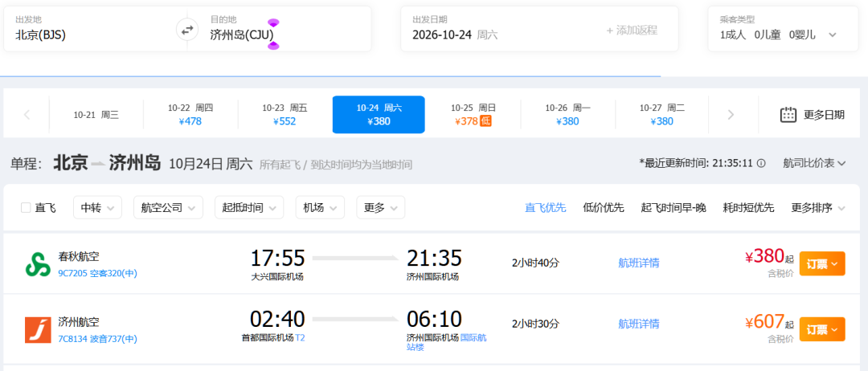Open the 机场 filter dropdown
This screenshot has height=371, width=868.
coord(320,208)
